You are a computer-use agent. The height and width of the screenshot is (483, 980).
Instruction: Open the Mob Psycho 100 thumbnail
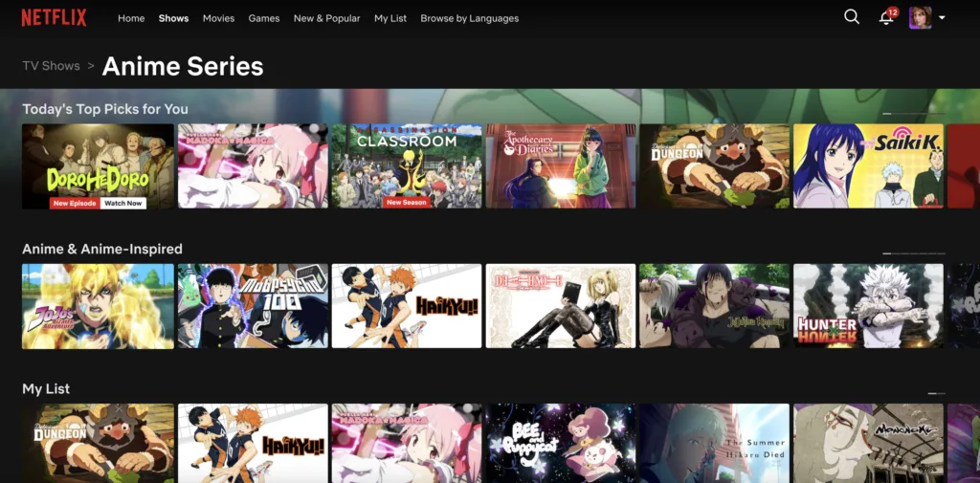tap(253, 306)
